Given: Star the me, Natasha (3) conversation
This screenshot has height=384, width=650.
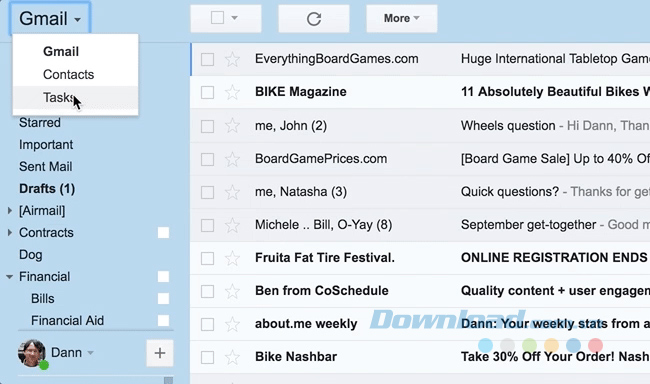Looking at the screenshot, I should click(232, 192).
